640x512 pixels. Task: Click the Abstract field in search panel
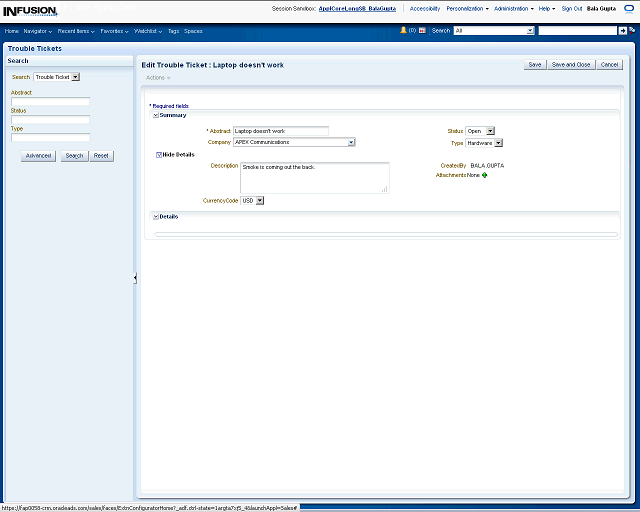point(50,101)
